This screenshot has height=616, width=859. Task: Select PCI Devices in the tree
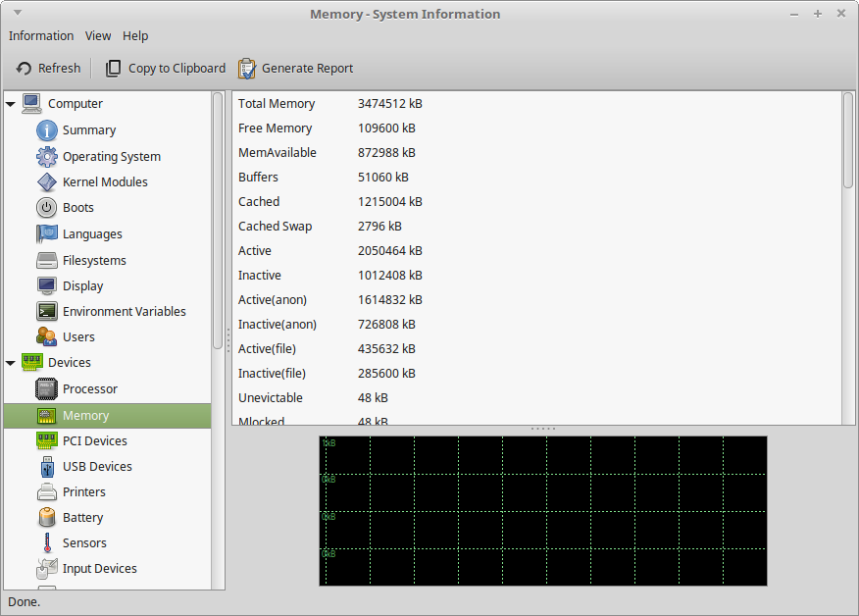[94, 441]
